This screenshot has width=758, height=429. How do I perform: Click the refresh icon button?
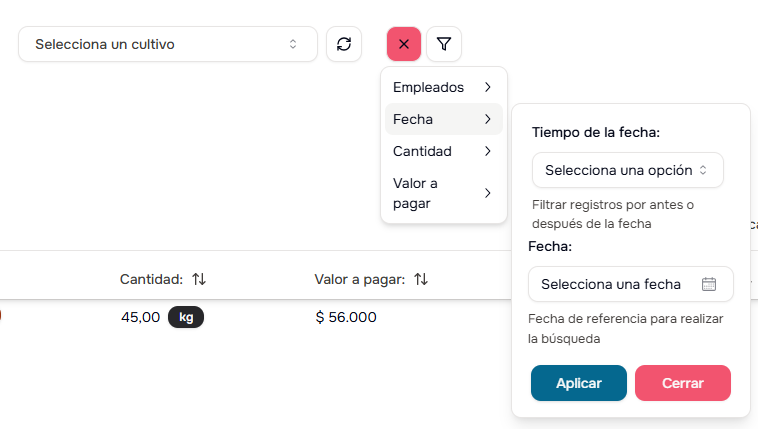pyautogui.click(x=344, y=44)
